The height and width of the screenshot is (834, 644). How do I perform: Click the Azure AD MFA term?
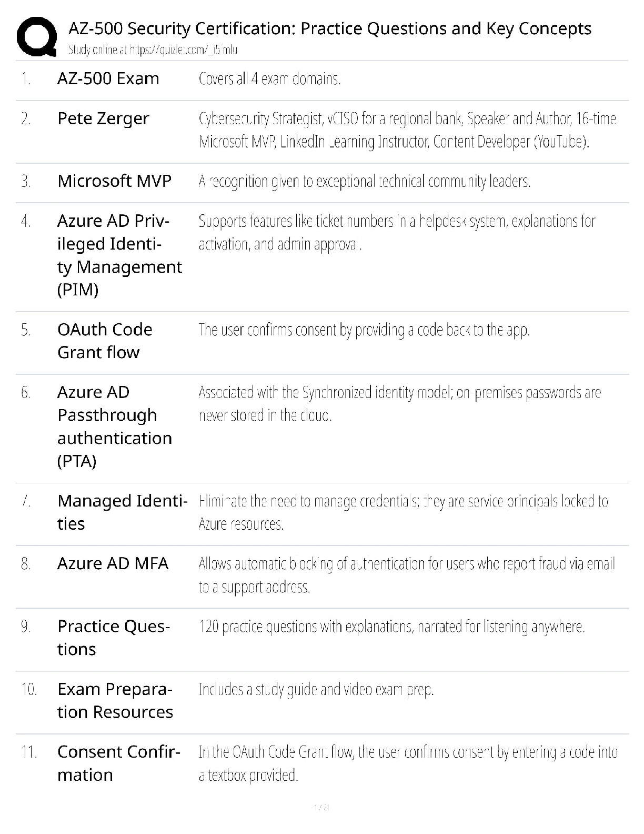(x=113, y=564)
